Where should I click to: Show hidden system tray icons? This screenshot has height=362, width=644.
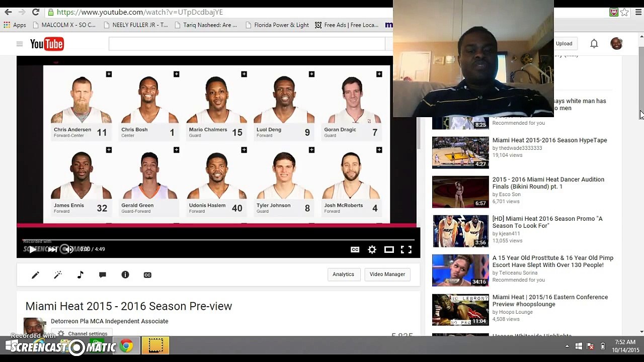[567, 346]
